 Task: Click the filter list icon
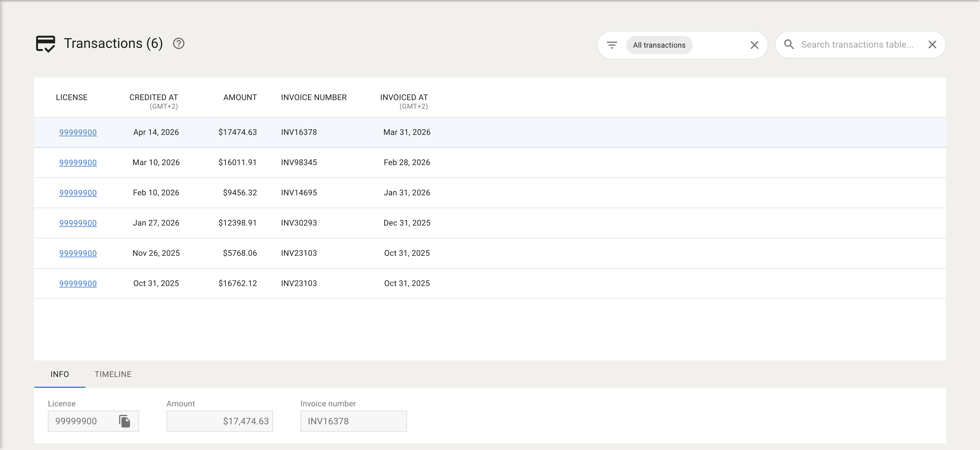click(612, 45)
